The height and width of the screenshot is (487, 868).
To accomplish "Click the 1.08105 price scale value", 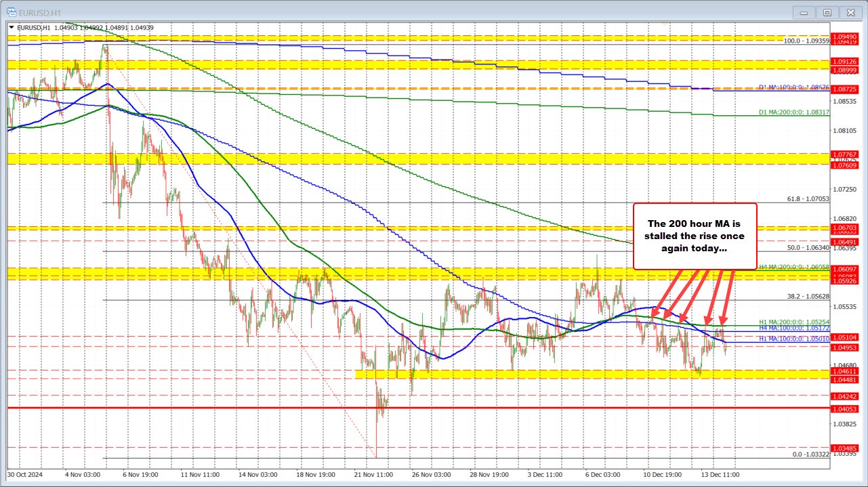I will pyautogui.click(x=846, y=130).
